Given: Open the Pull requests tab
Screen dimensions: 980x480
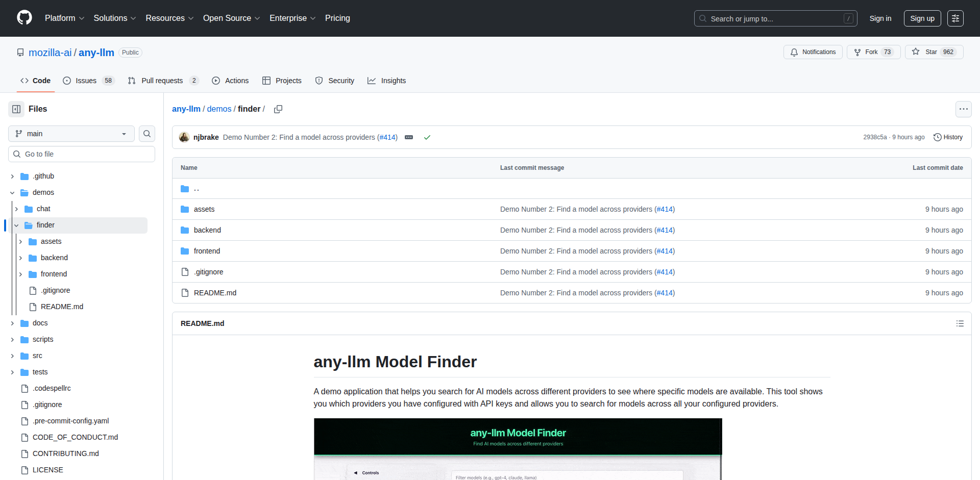Looking at the screenshot, I should coord(163,81).
